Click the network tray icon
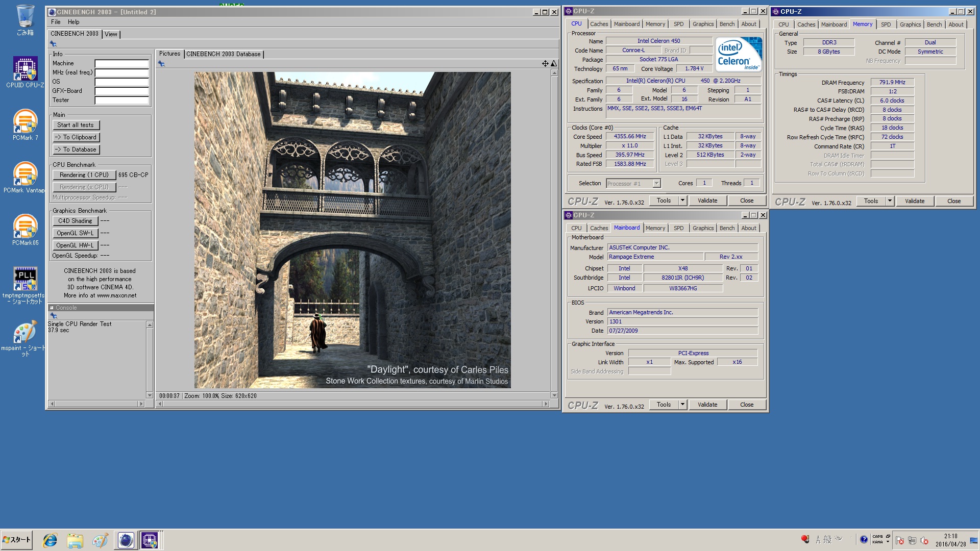Screen dimensions: 980x551 (x=912, y=541)
